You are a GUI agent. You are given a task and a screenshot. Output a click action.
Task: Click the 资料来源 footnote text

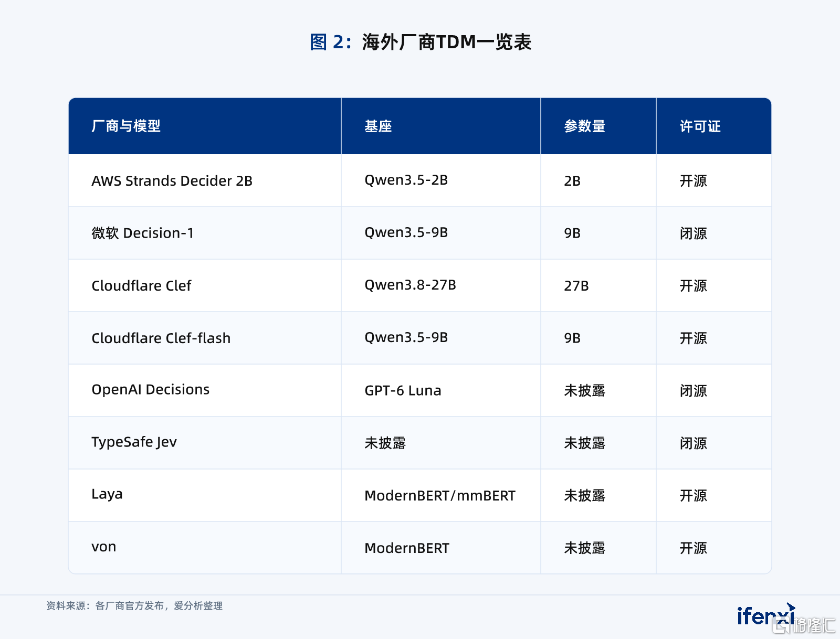(134, 606)
